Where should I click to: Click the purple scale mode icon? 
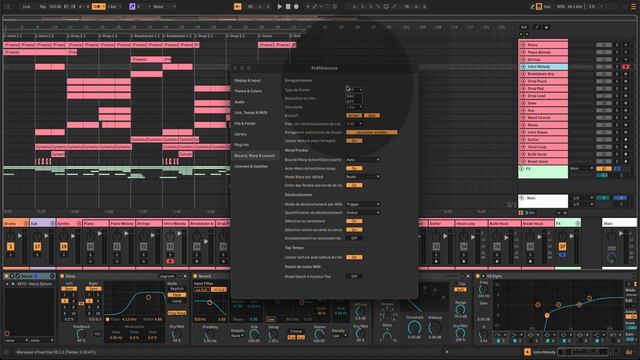coord(132,7)
